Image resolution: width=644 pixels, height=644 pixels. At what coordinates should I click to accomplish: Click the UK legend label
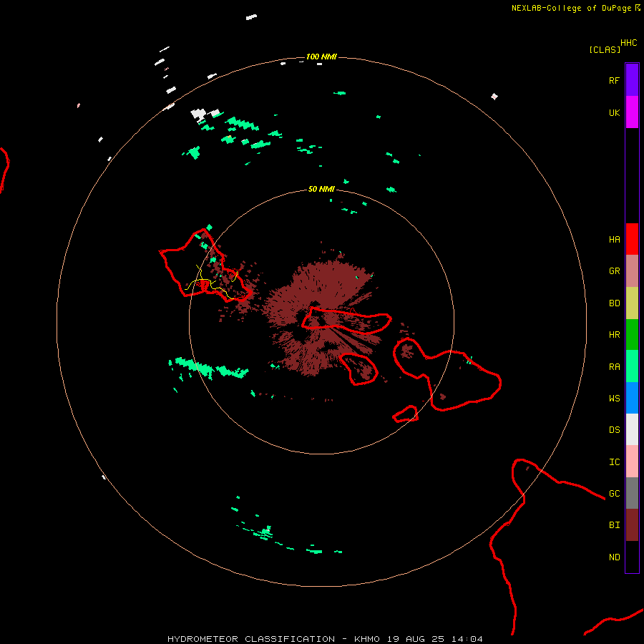tap(614, 112)
